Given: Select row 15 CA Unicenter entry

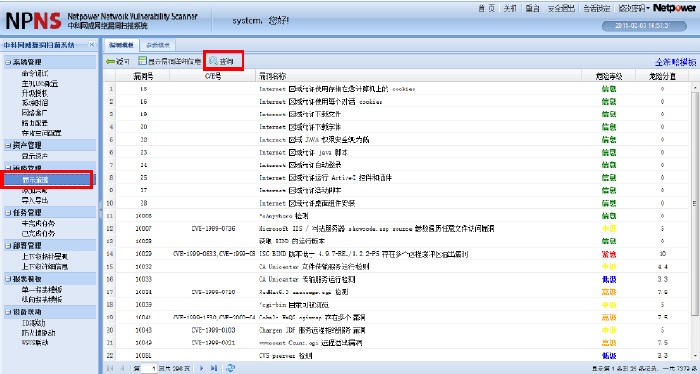Looking at the screenshot, I should 397,266.
